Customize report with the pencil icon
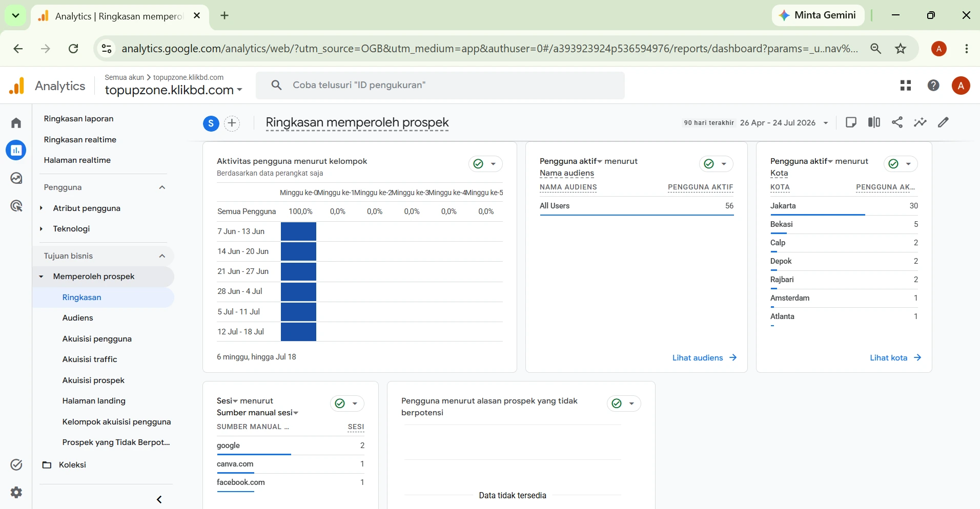Image resolution: width=980 pixels, height=509 pixels. pos(943,122)
